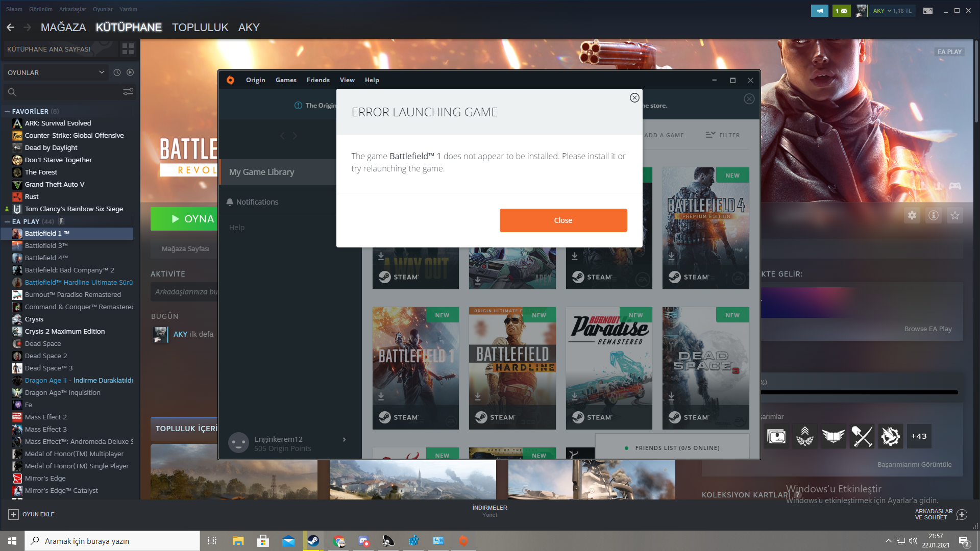Click the game info icon

pos(933,215)
